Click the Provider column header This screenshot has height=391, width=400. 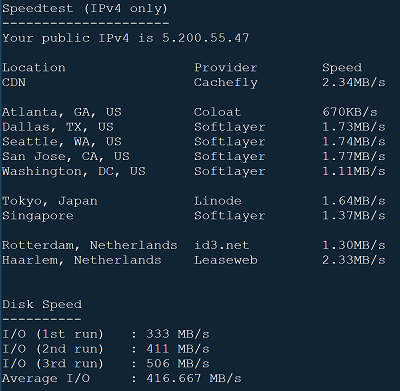coord(226,68)
